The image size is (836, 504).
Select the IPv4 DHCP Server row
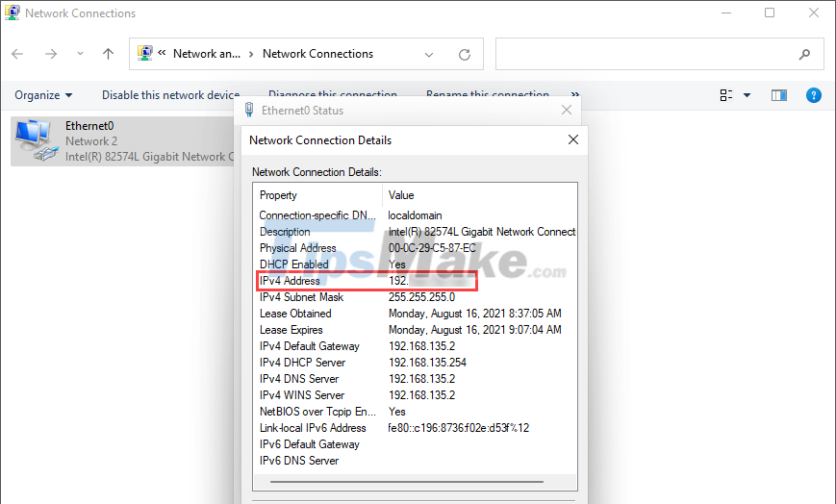[x=415, y=363]
